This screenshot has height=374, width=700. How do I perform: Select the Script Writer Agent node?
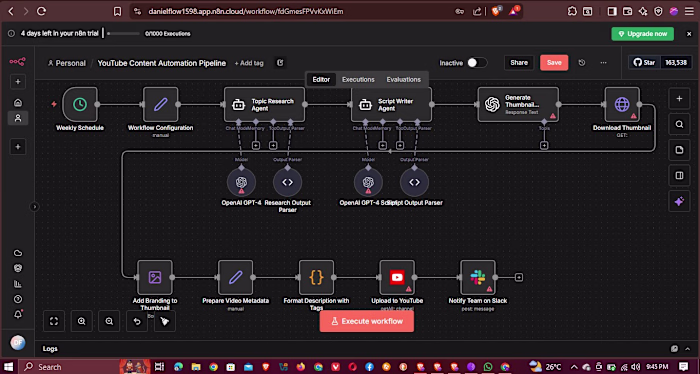(391, 104)
